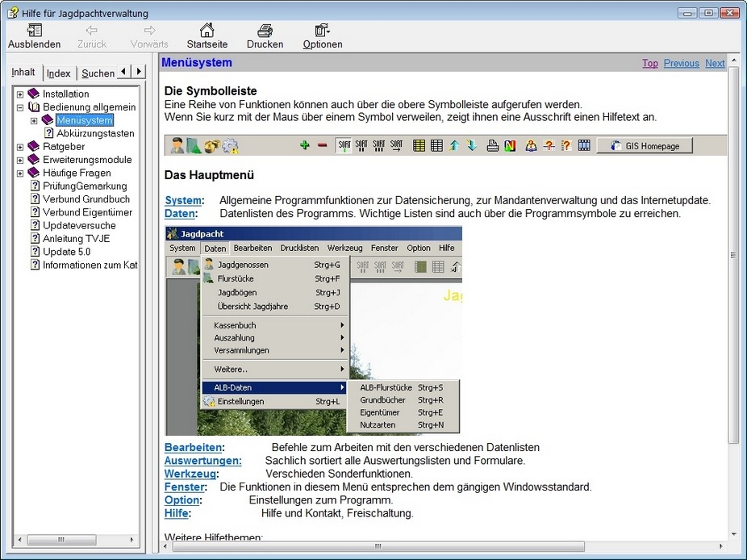Click the question page icon beside Abkürzungstasten
Image resolution: width=747 pixels, height=560 pixels.
click(x=48, y=133)
